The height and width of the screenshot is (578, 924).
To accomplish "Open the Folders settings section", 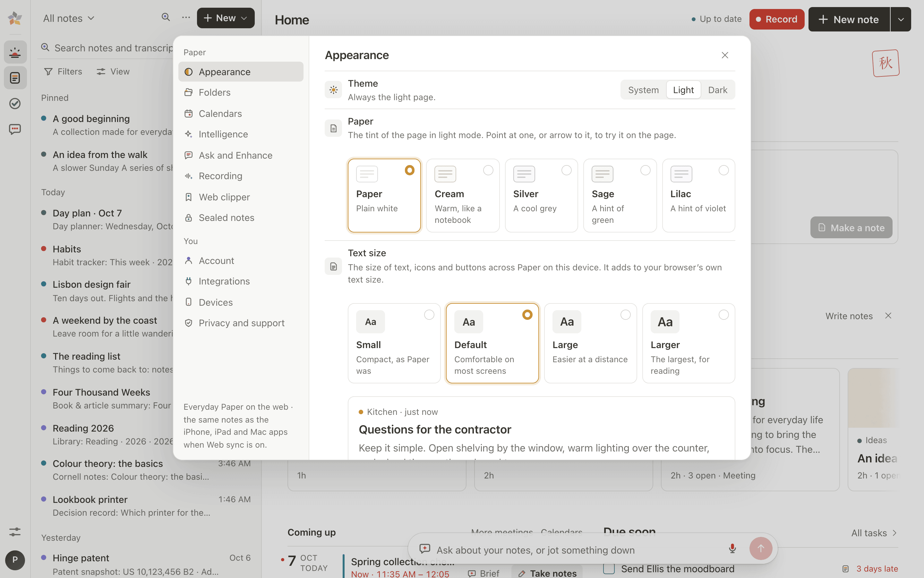I will tap(241, 92).
